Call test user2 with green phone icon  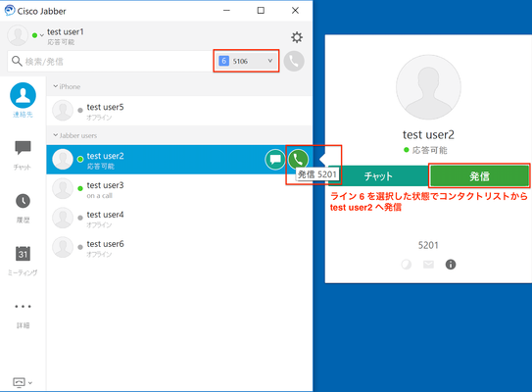pos(298,159)
